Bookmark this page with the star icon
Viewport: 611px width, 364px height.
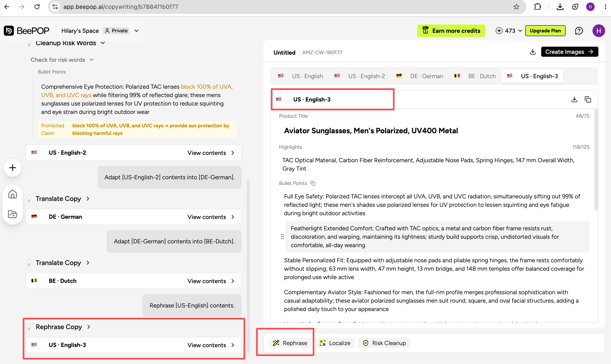(x=516, y=7)
